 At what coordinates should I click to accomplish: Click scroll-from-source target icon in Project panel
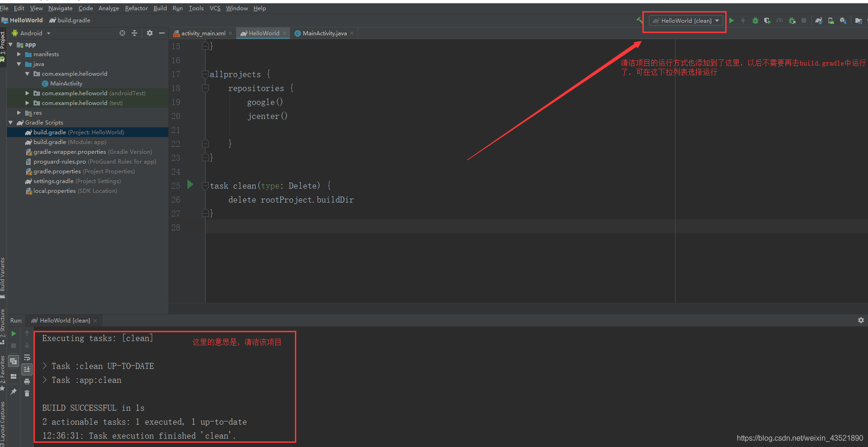(x=122, y=33)
